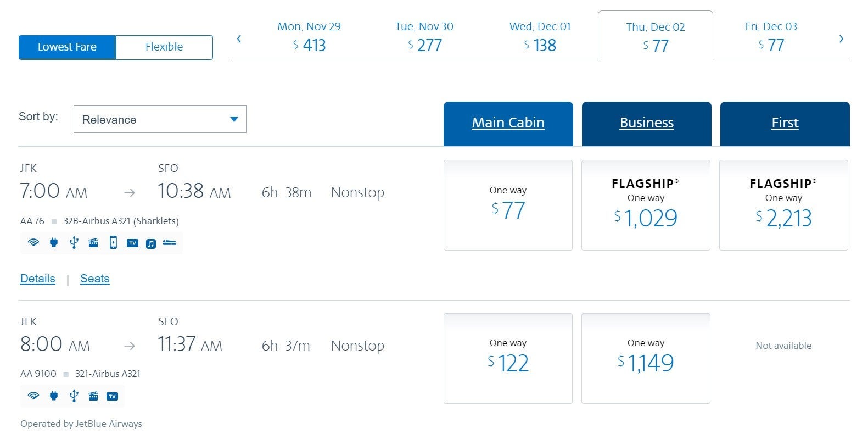Click the TV icon for flight AA 9100
868x439 pixels.
point(113,396)
